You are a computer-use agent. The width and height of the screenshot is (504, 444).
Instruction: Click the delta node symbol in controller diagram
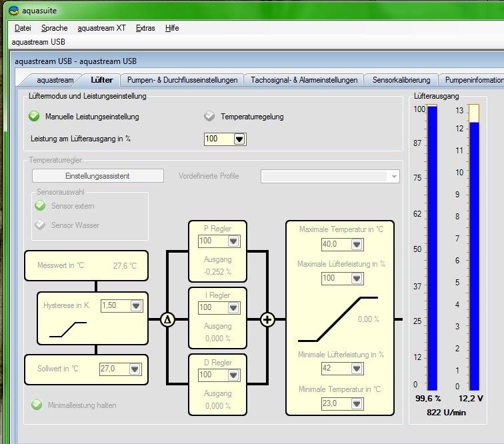tap(167, 319)
